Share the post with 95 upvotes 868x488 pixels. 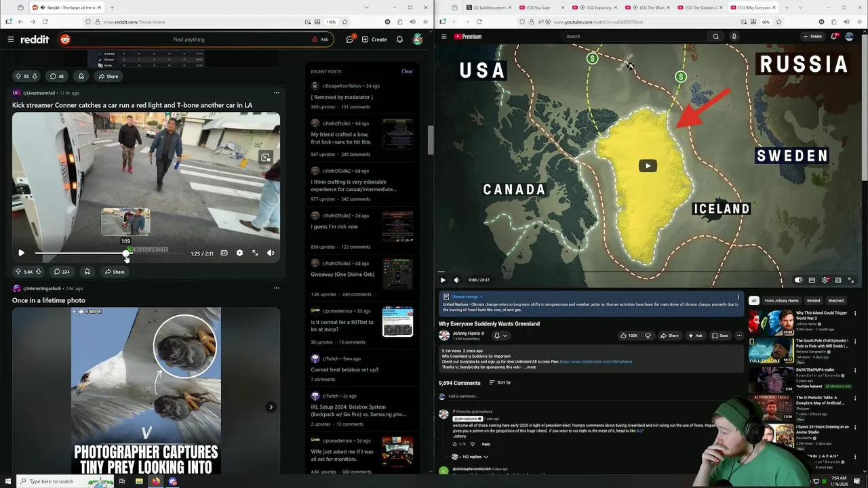pyautogui.click(x=108, y=76)
